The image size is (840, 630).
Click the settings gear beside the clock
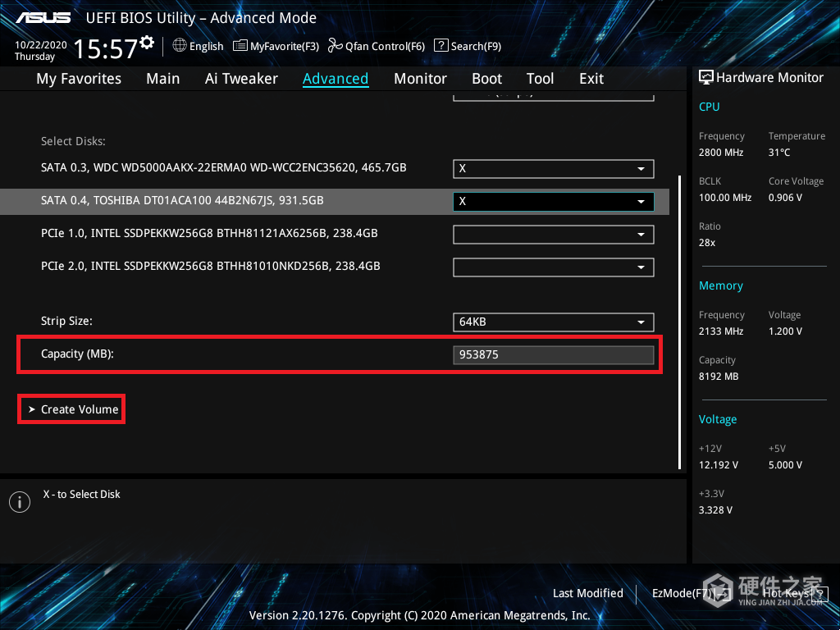148,43
